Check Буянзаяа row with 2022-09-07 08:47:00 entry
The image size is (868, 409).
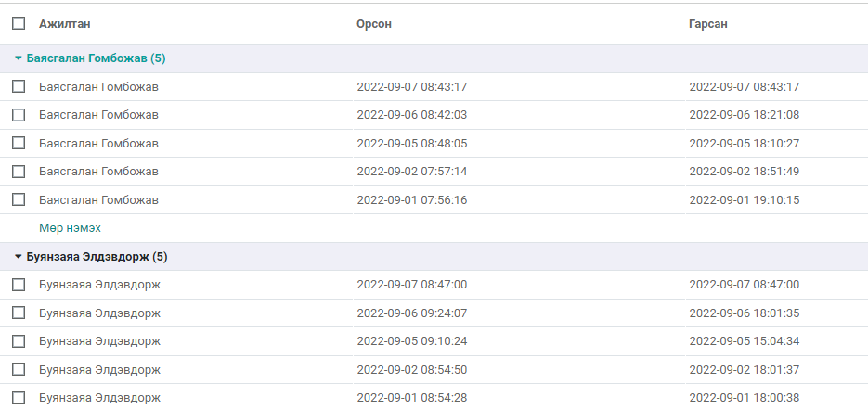19,285
